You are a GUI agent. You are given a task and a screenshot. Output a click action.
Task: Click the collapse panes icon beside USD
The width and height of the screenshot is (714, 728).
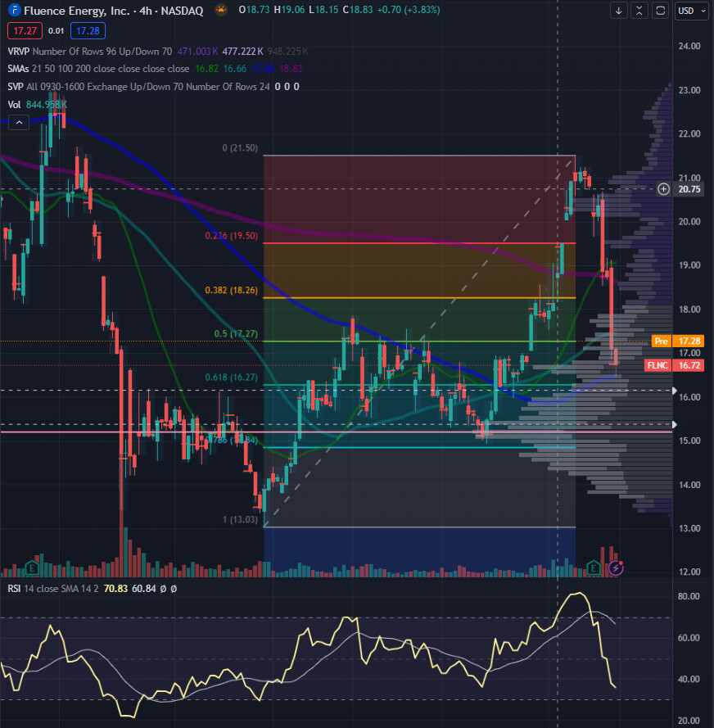point(639,11)
